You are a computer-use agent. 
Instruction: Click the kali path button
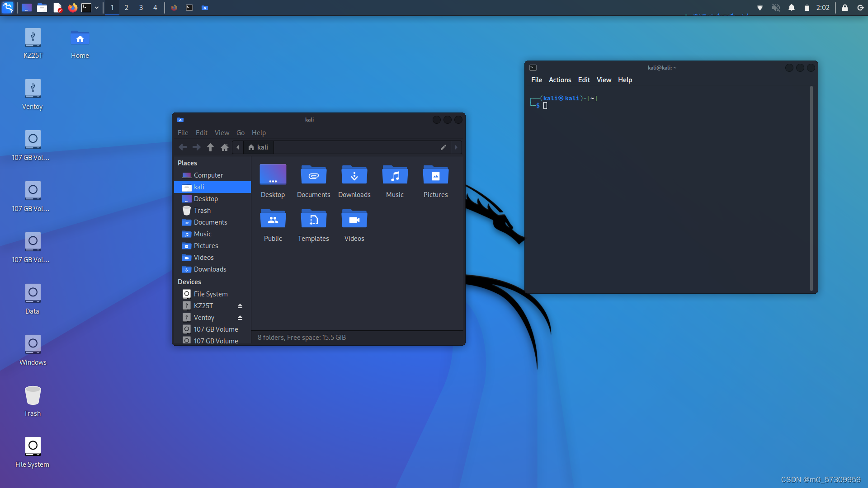coord(258,147)
